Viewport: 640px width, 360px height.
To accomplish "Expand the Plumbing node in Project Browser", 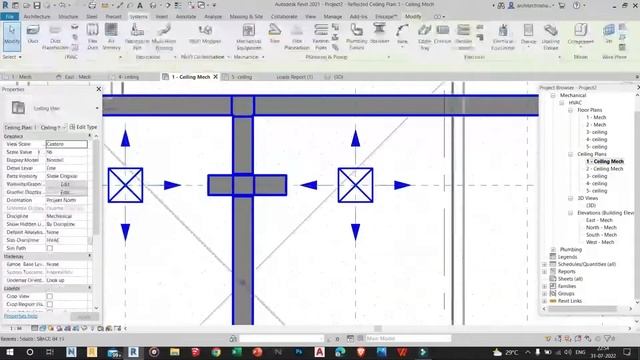I will pos(553,249).
